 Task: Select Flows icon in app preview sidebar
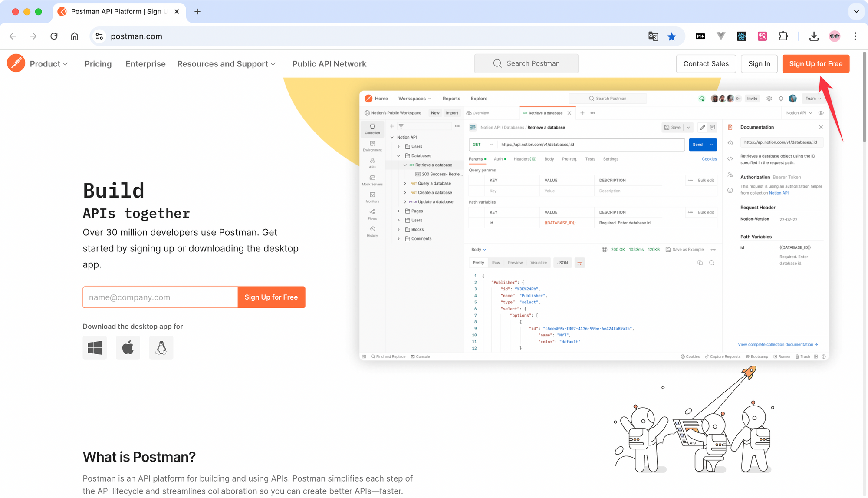pyautogui.click(x=372, y=214)
